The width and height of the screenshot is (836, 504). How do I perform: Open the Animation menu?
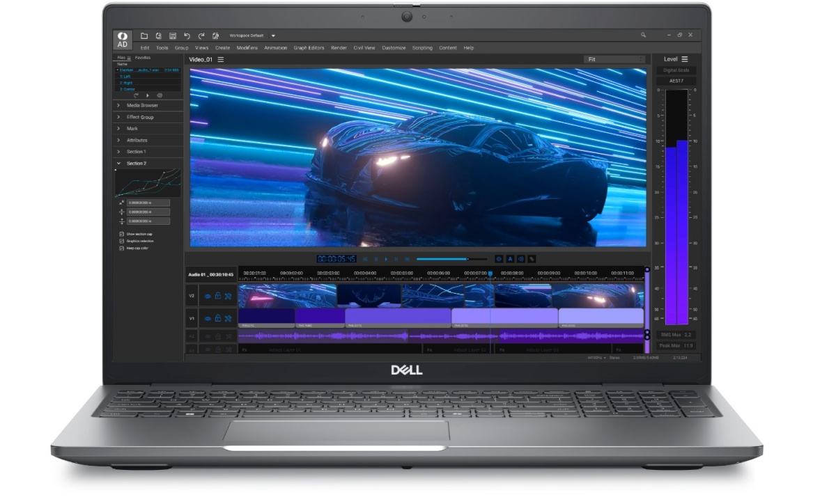coord(274,47)
